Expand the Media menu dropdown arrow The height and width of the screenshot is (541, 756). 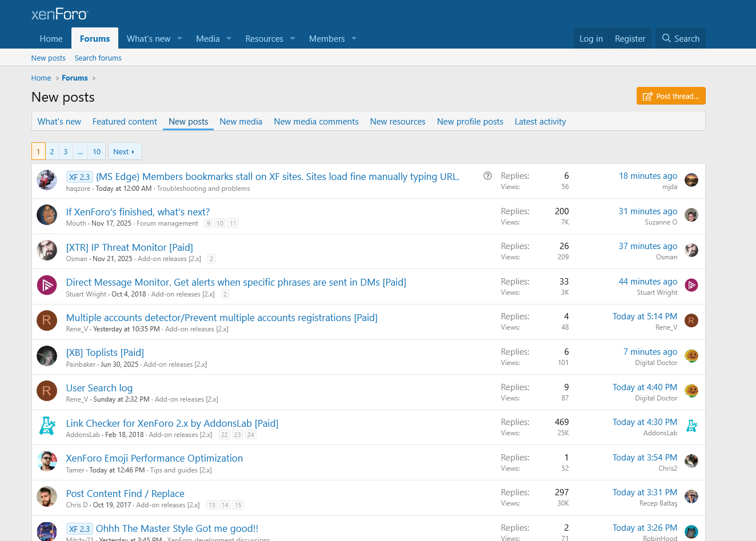[229, 39]
